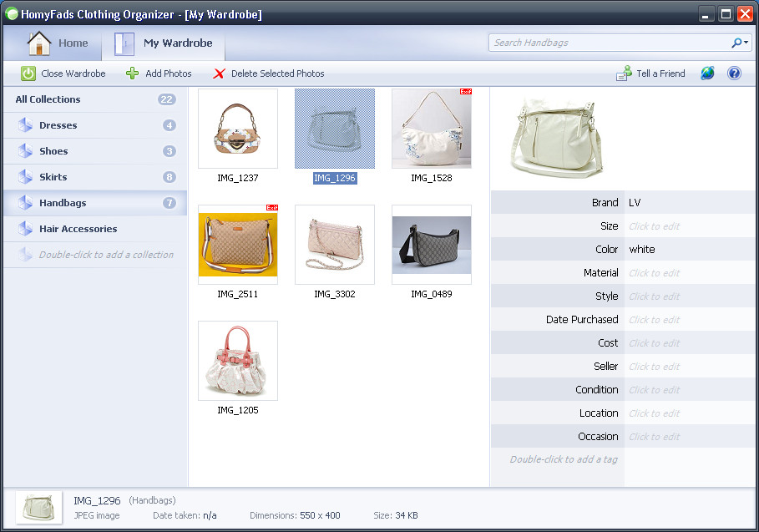Select the IMG_1205 thumbnail

[238, 361]
